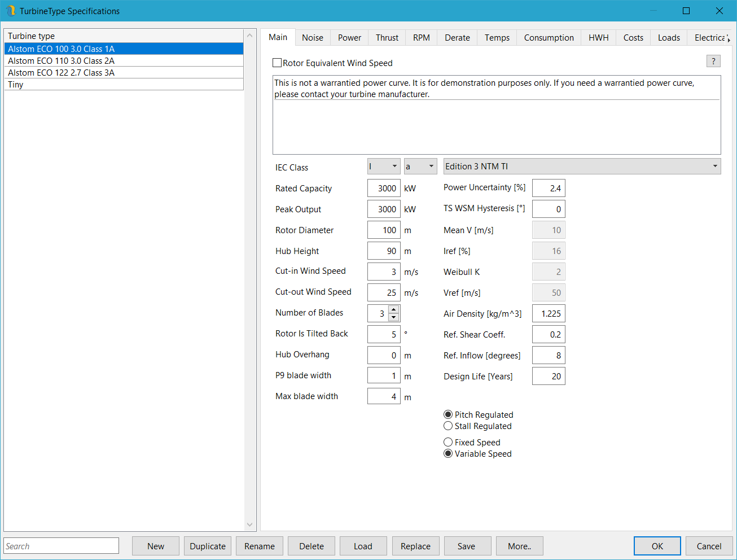Click the turbine list scroll-down arrow
Viewport: 737px width, 560px height.
pos(250,524)
